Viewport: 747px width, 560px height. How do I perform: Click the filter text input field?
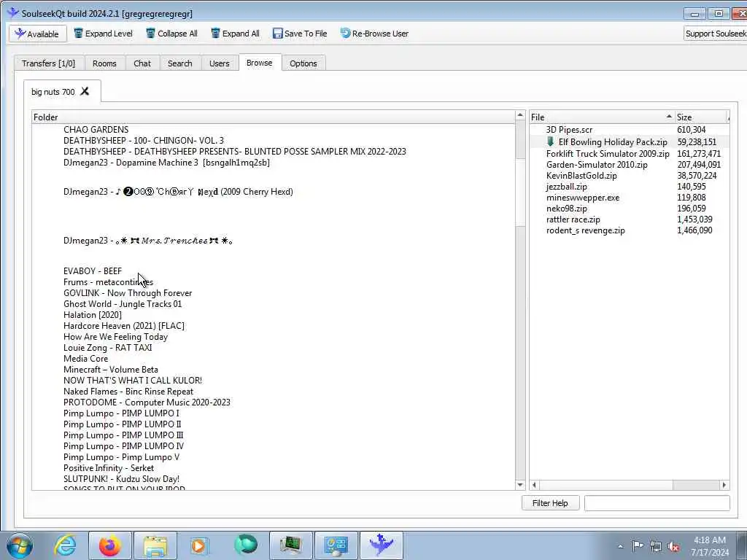[x=657, y=503]
